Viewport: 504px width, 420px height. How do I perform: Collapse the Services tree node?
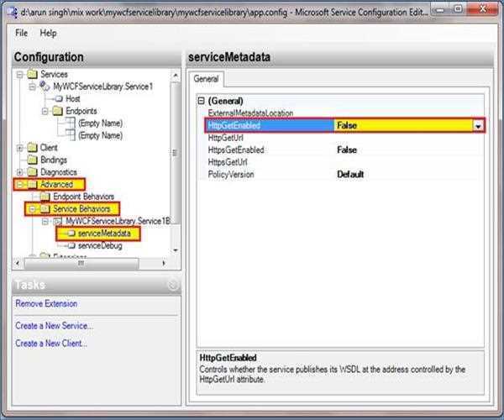click(x=20, y=75)
